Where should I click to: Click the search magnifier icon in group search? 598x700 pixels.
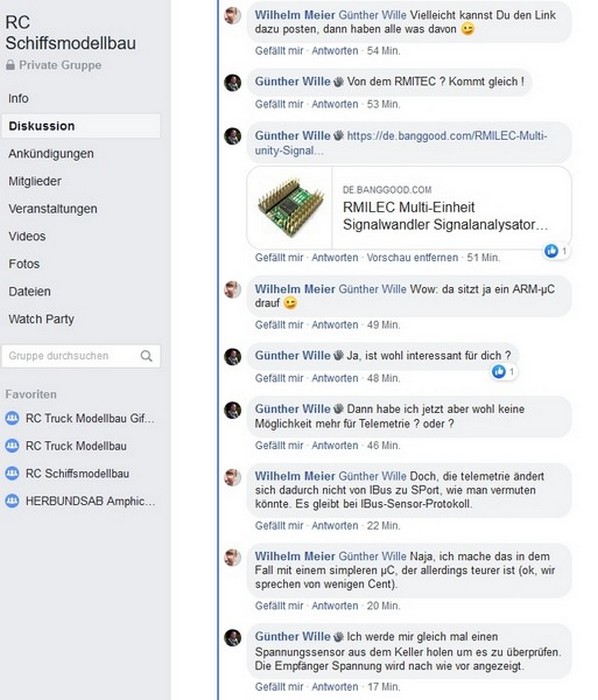[146, 356]
